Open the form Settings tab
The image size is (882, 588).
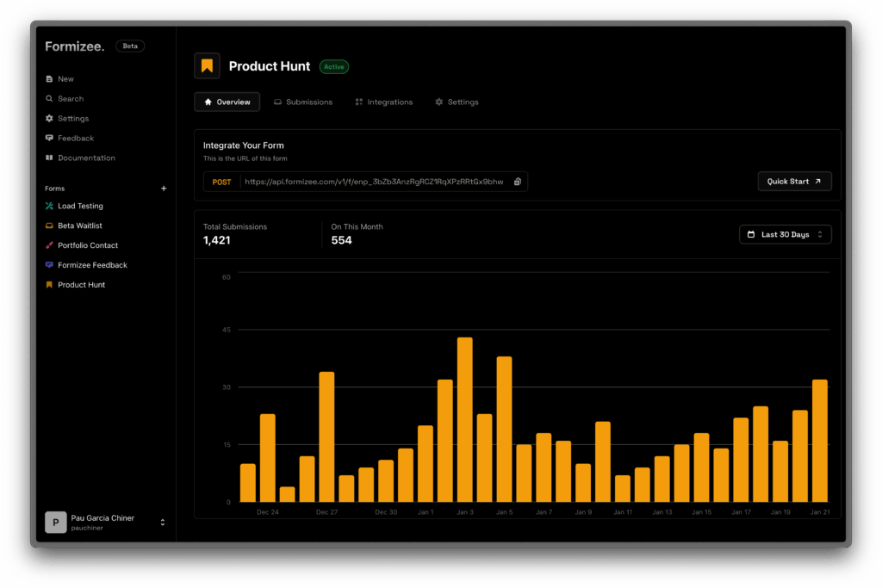pos(457,102)
